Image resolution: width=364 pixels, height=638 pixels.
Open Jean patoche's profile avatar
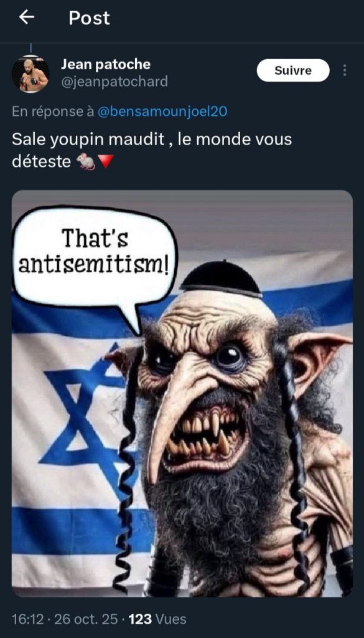[x=30, y=75]
